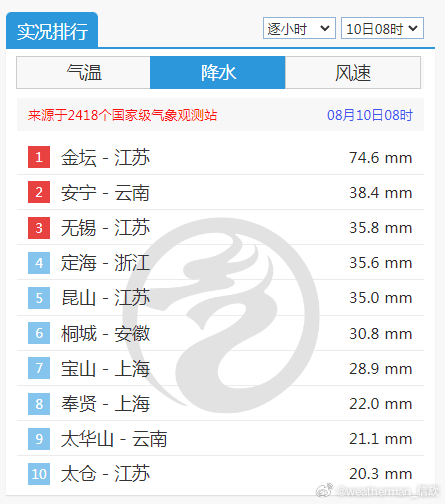Click the red rank 2 badge

[x=39, y=192]
